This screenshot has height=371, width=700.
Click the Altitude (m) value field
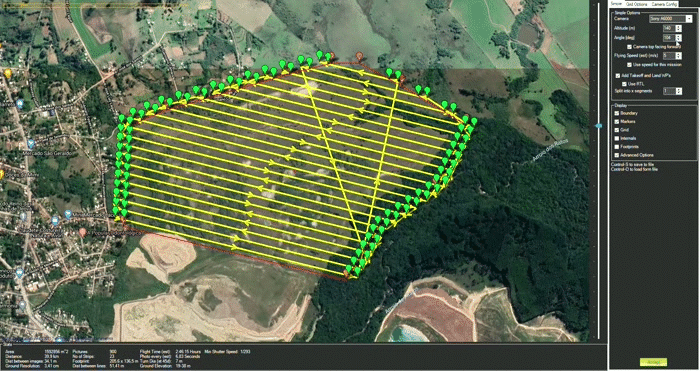tap(669, 28)
